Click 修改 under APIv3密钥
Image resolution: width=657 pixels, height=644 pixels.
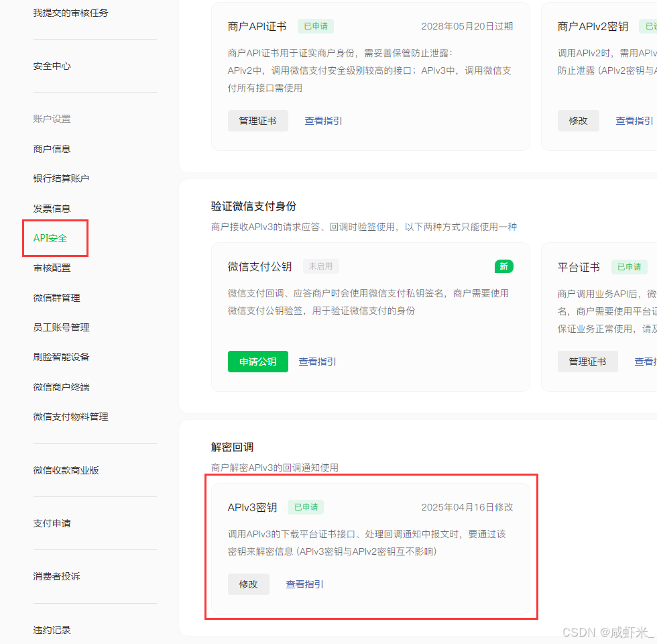click(x=249, y=584)
